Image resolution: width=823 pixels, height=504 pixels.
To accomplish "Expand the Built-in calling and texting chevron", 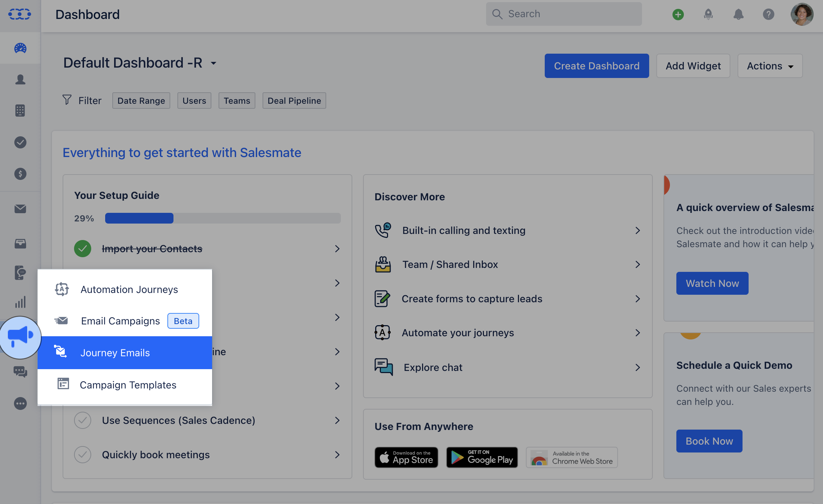I will 637,230.
